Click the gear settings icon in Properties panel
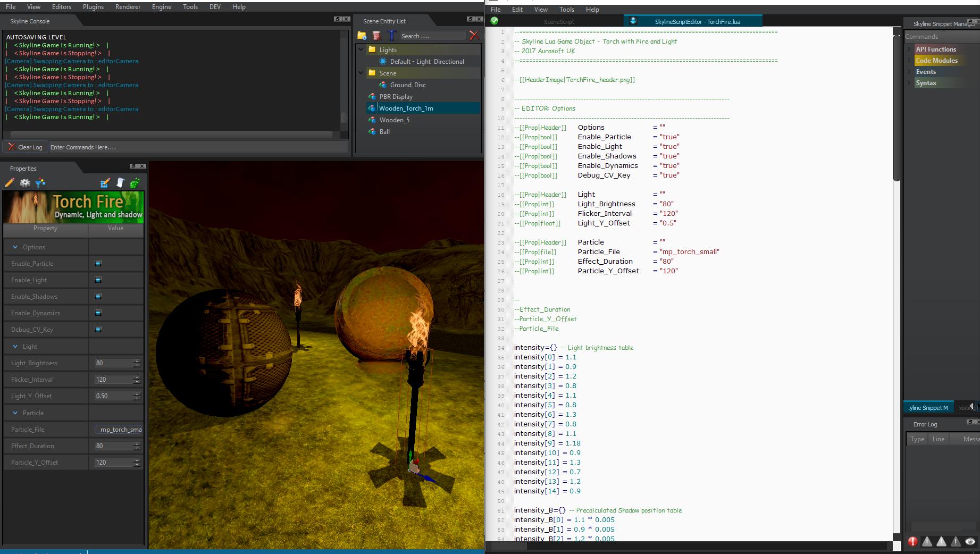Screen dimensions: 980x554 24,183
